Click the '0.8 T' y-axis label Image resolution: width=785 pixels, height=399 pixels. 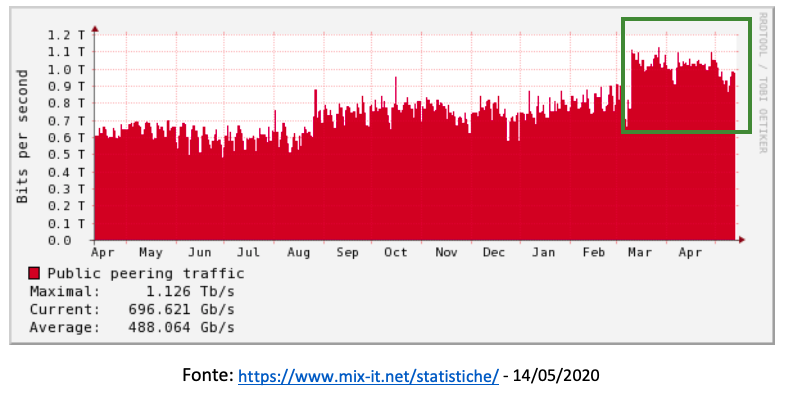point(67,103)
